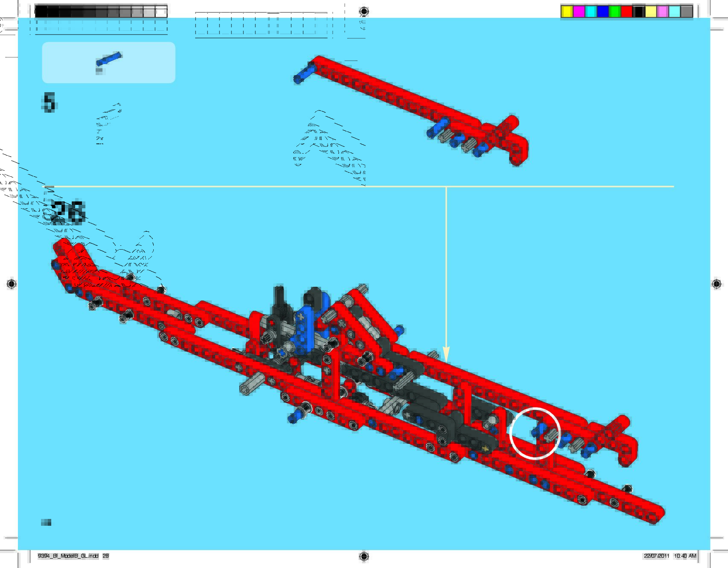This screenshot has width=728, height=568.
Task: Click the 10:40 AM time stamp
Action: 685,556
